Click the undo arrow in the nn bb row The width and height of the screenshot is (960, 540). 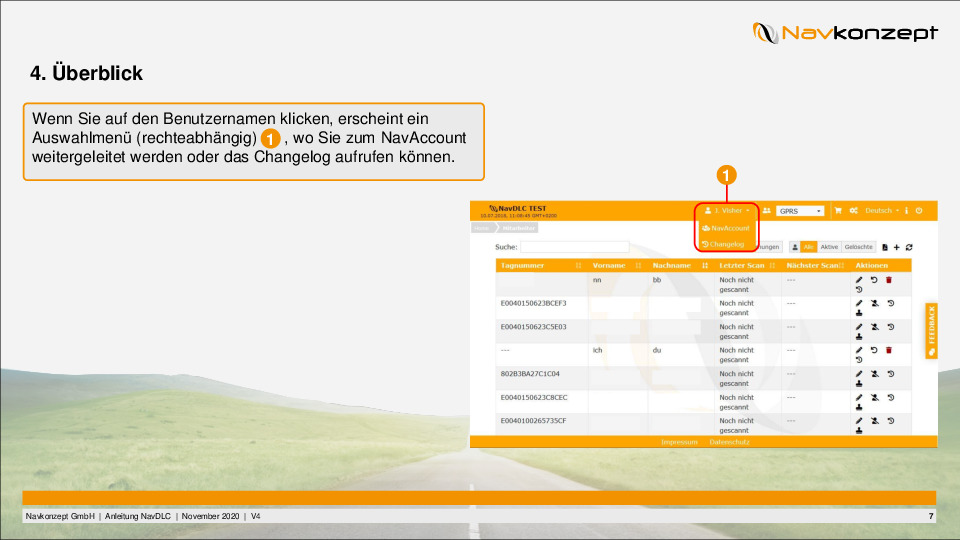(874, 280)
